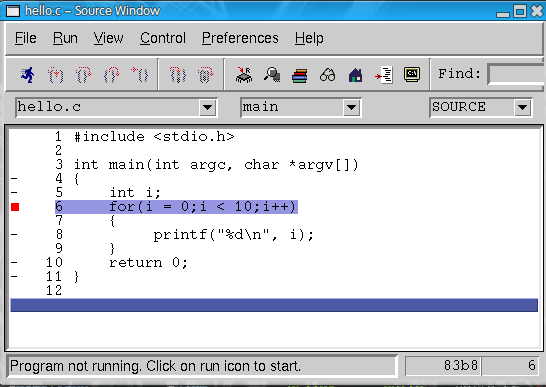546x387 pixels.
Task: Click the "int main(int argc, char *argv[])" line
Action: click(216, 165)
